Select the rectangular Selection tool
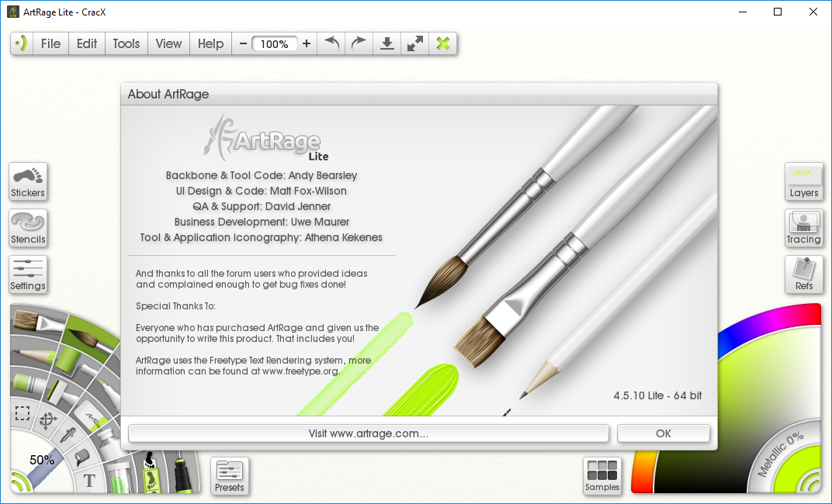Screen dimensions: 832x504 point(23,413)
